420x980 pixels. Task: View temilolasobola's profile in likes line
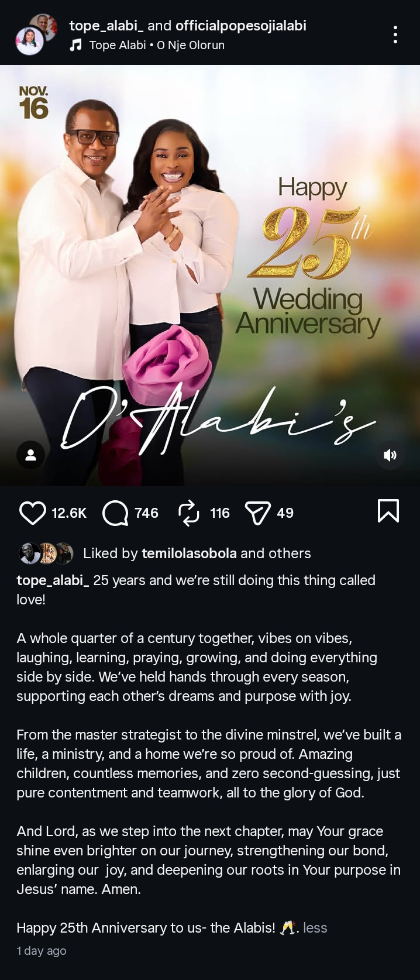coord(190,553)
